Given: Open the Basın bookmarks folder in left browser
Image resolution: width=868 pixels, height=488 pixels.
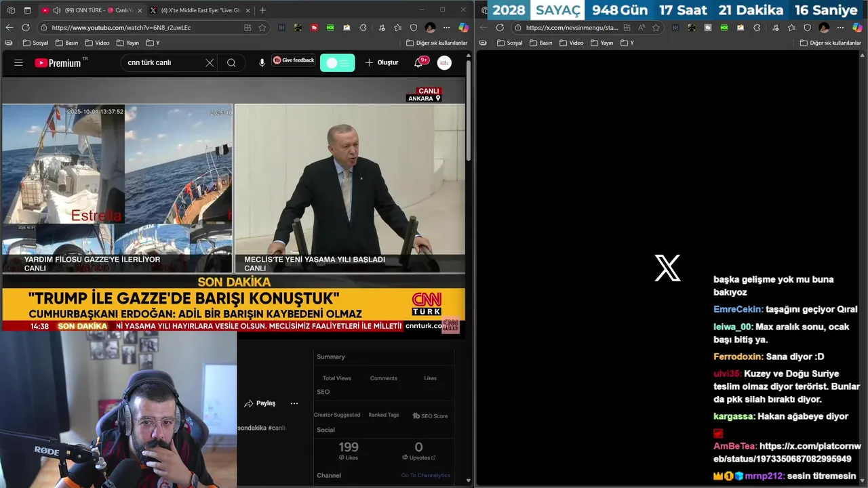Looking at the screenshot, I should point(66,43).
